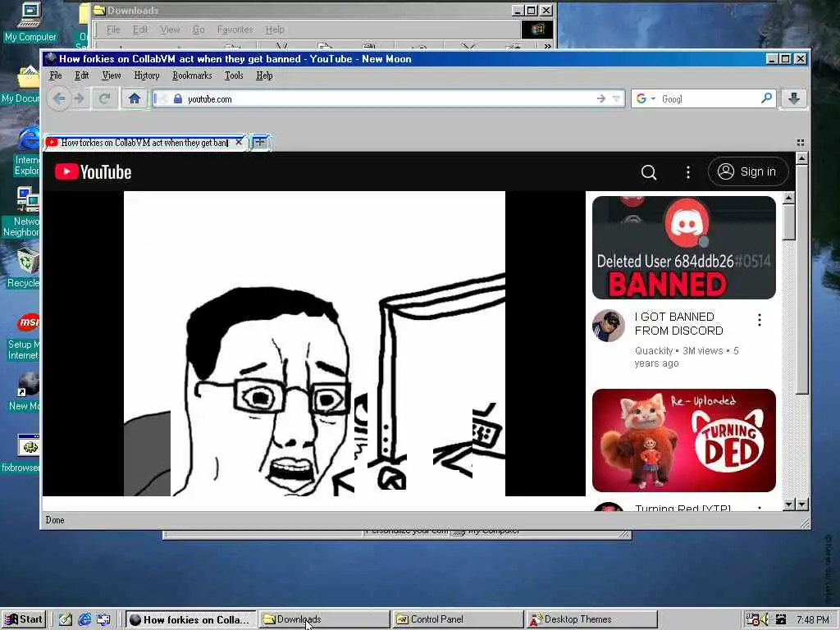Click the address bar showing youtube.com

[388, 99]
